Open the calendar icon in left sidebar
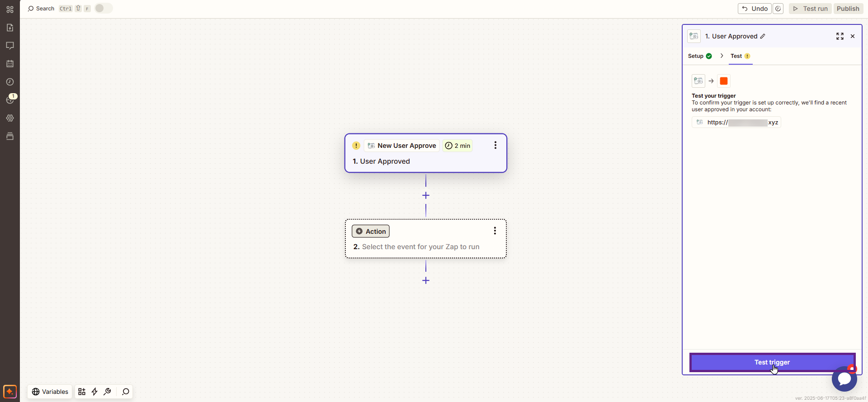This screenshot has width=868, height=402. tap(10, 64)
